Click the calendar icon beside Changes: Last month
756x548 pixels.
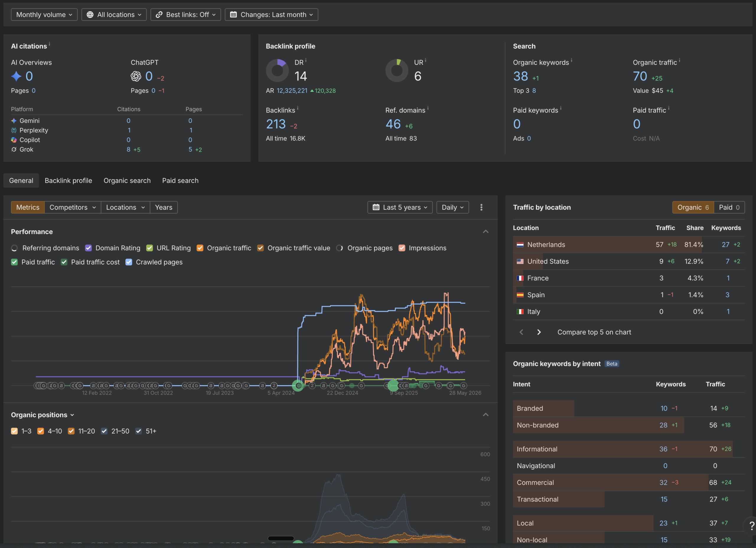(233, 15)
